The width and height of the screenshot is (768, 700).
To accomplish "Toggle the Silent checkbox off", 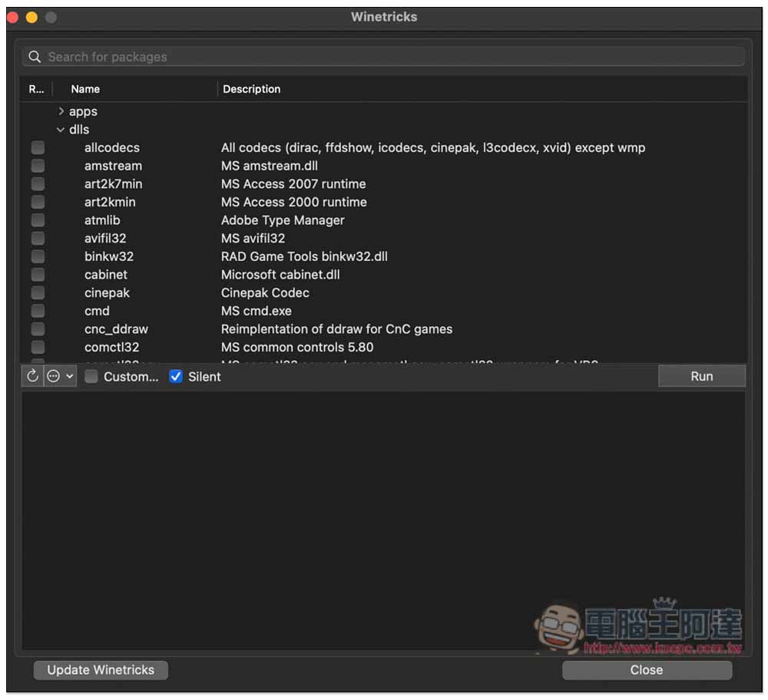I will (176, 376).
